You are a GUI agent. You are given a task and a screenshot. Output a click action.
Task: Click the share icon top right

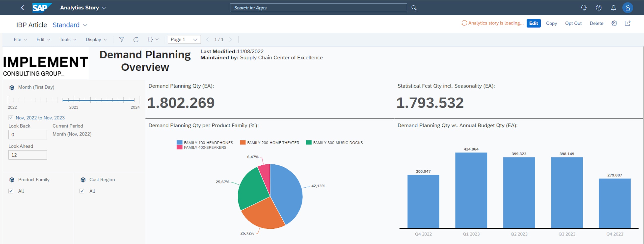click(628, 23)
